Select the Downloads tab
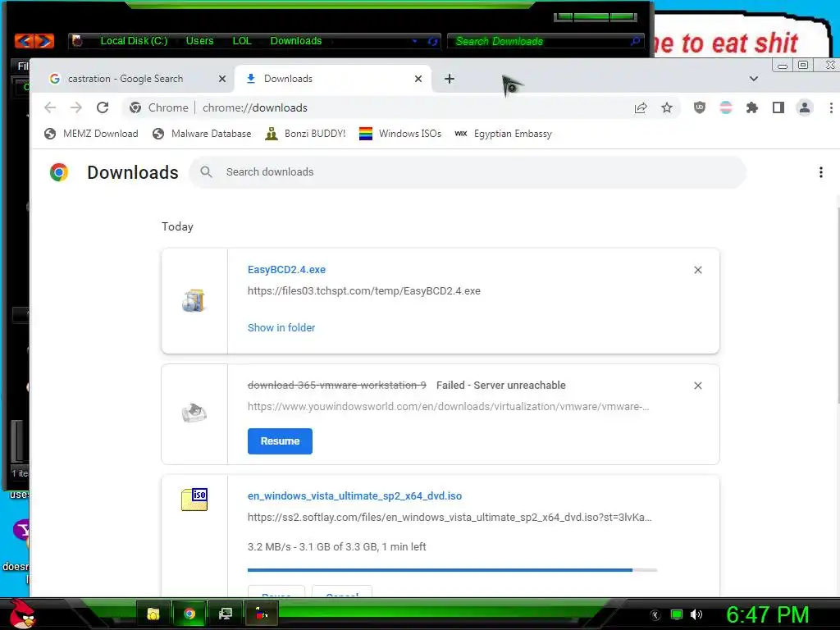 [x=333, y=79]
